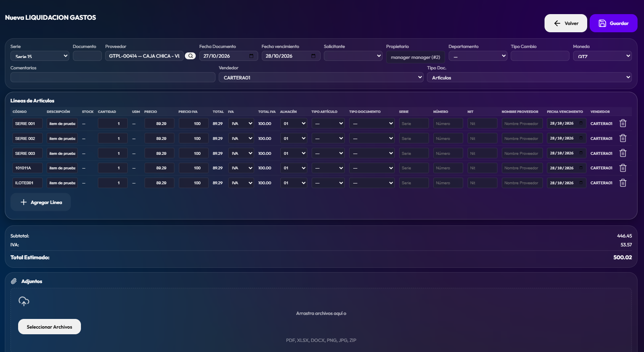Click the paperclip icon beside Adjuntos
The width and height of the screenshot is (644, 352).
click(14, 281)
